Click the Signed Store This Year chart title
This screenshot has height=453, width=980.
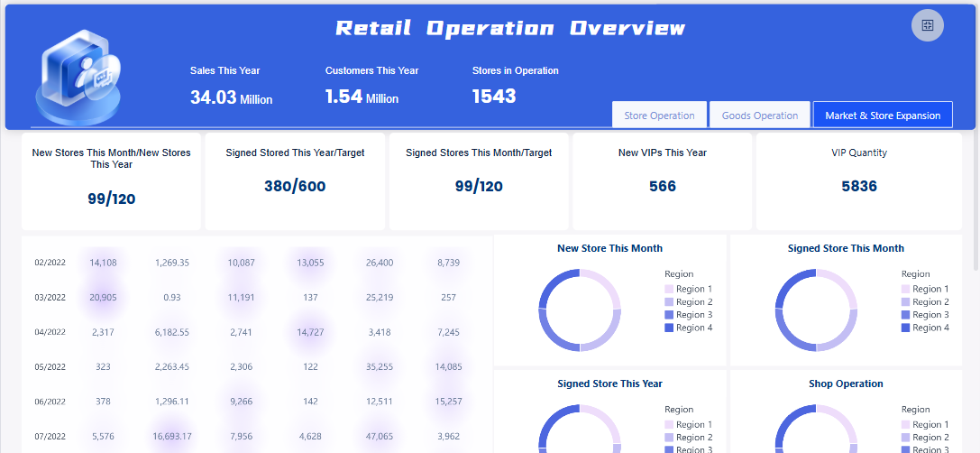(x=610, y=384)
